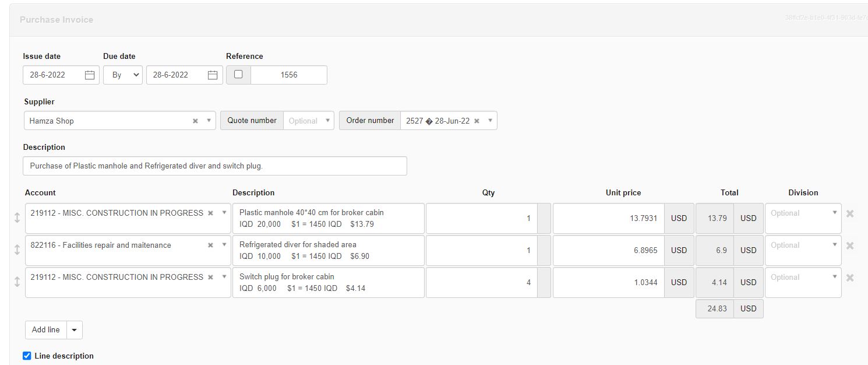Open the Add line arrow menu
Viewport: 868px width, 365px height.
[74, 330]
